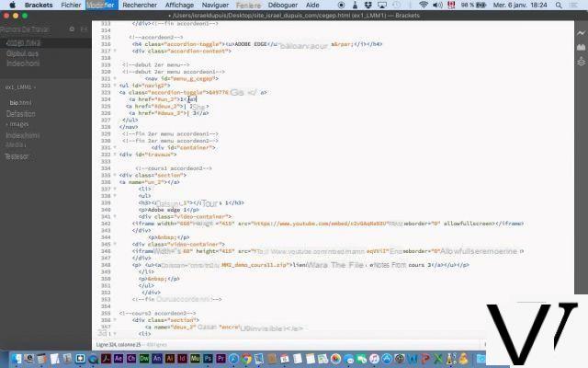Launch Photoshop (Ps) from the dock

[208, 359]
